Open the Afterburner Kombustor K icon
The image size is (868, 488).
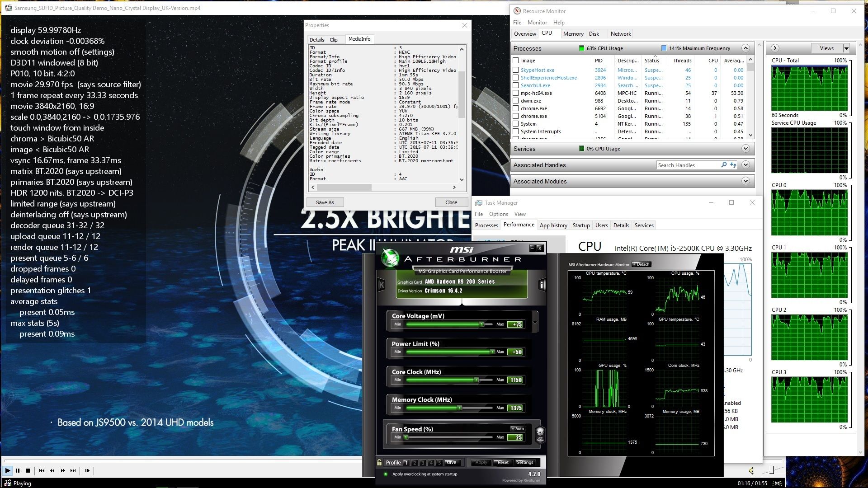[x=381, y=285]
